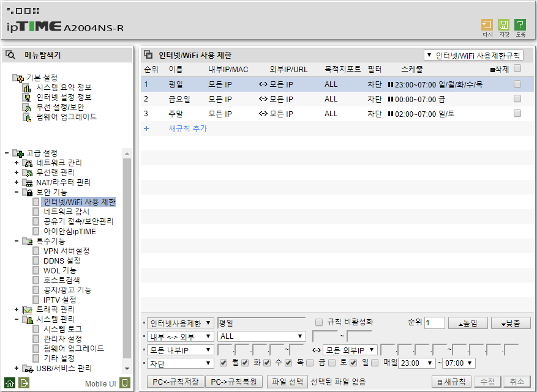Check the 매일 (every day) checkbox

click(375, 363)
